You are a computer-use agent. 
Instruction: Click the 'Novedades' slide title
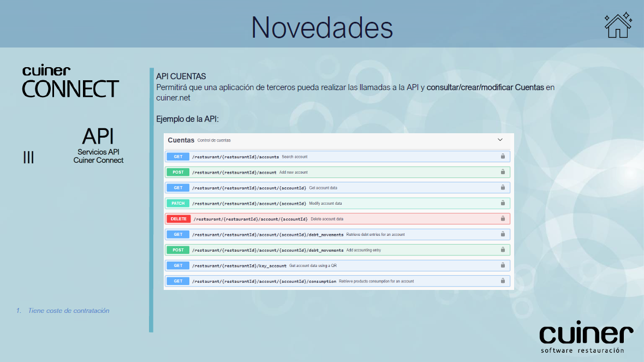pos(322,27)
